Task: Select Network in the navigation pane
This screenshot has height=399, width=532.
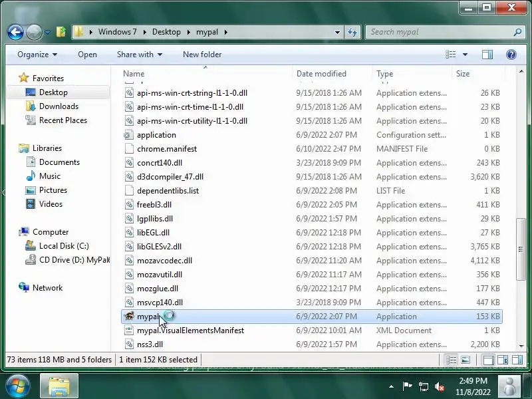Action: [x=47, y=288]
